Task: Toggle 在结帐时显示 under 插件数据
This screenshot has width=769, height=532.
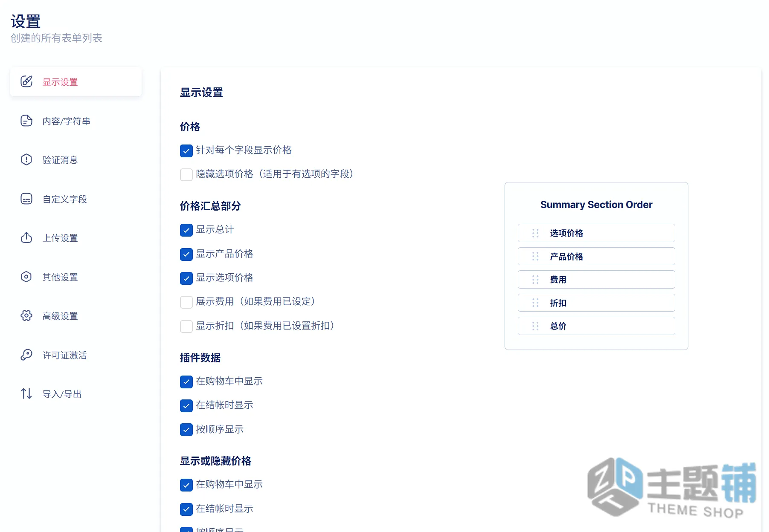Action: click(186, 406)
